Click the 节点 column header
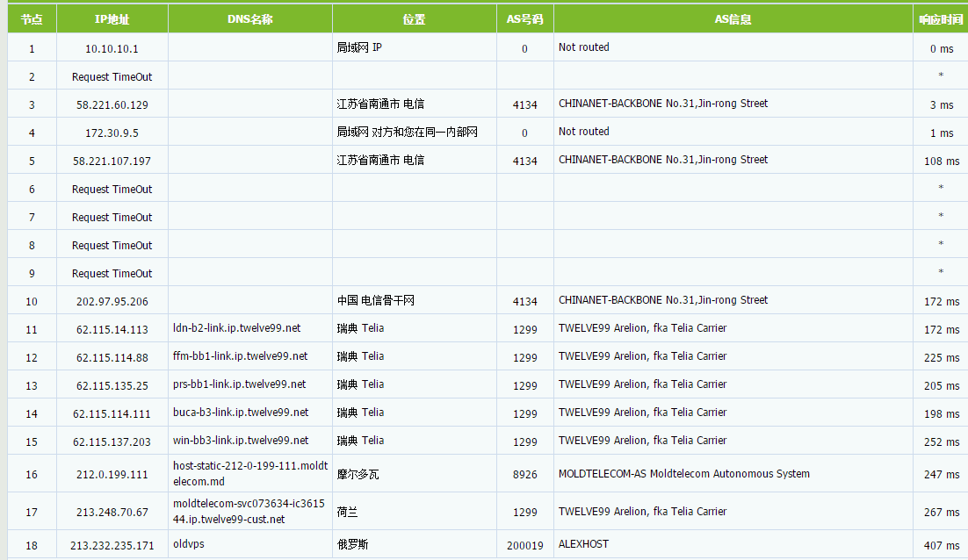Image resolution: width=968 pixels, height=560 pixels. point(32,19)
